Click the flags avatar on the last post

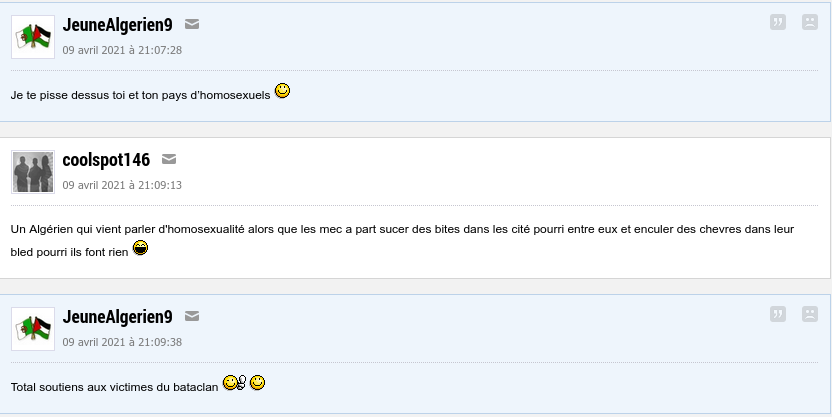33,329
